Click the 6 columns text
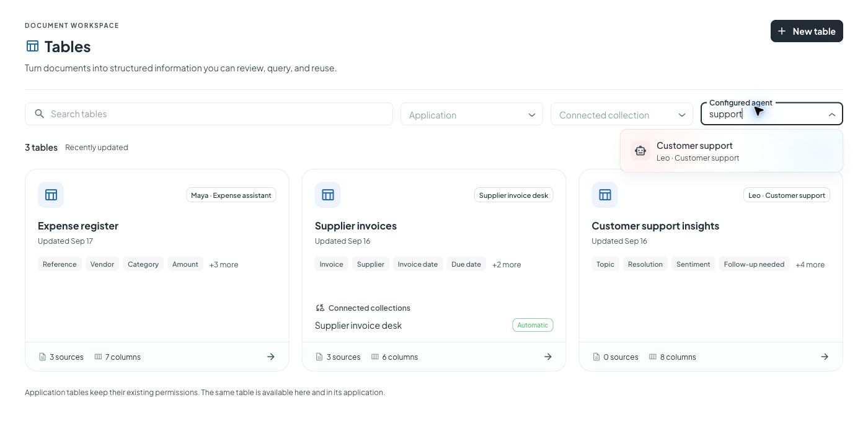Image resolution: width=868 pixels, height=428 pixels. [x=400, y=357]
